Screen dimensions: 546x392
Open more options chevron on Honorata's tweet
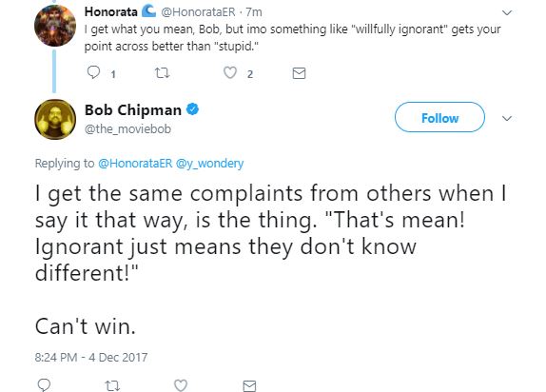[507, 13]
